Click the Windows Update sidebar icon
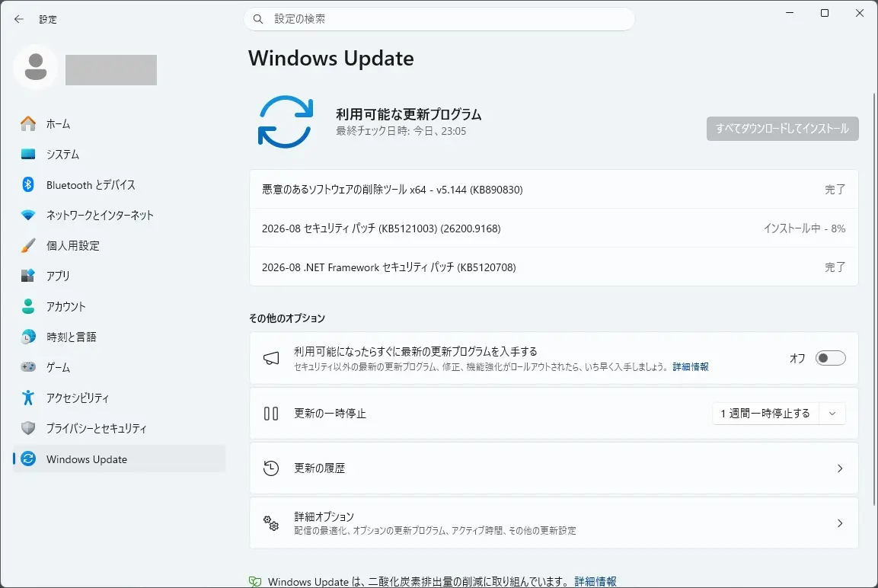878x588 pixels. [28, 459]
